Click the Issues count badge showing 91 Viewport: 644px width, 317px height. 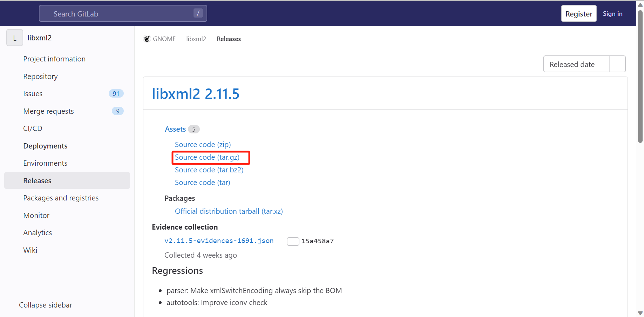click(116, 93)
